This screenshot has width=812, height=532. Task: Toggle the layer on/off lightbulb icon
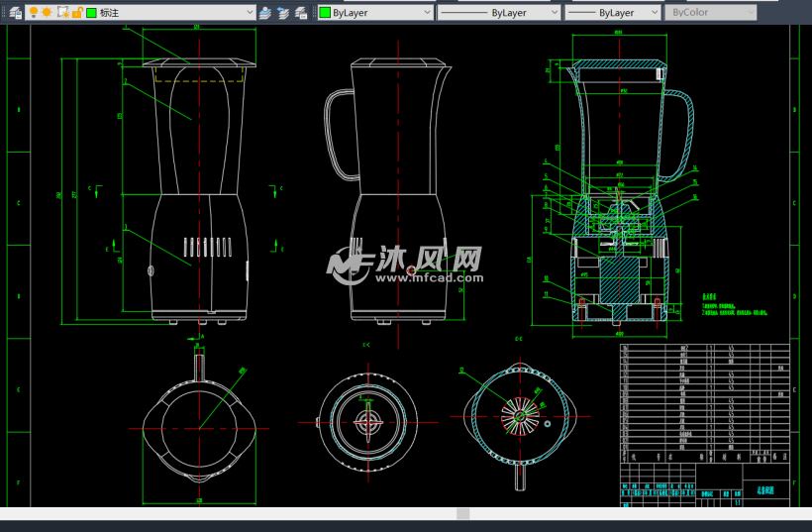pyautogui.click(x=34, y=12)
